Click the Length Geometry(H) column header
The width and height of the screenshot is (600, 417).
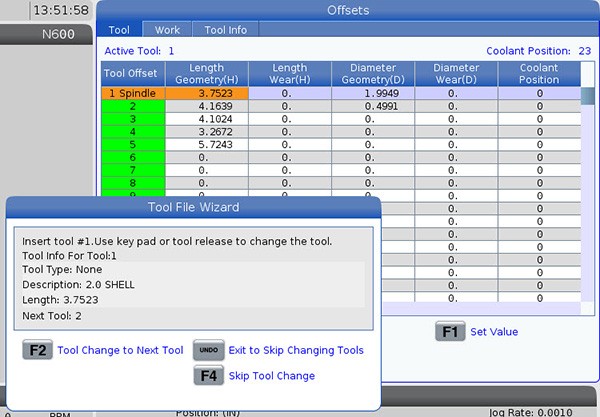click(x=207, y=73)
